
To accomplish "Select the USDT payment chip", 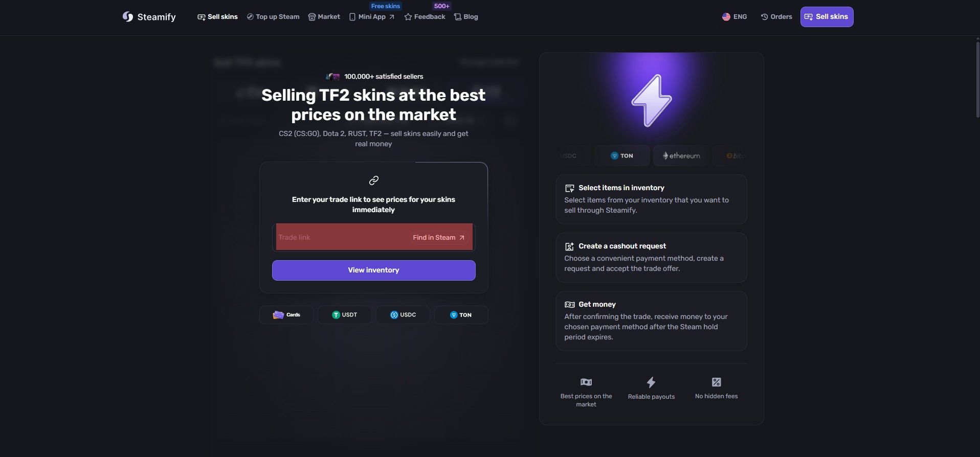I will point(344,314).
